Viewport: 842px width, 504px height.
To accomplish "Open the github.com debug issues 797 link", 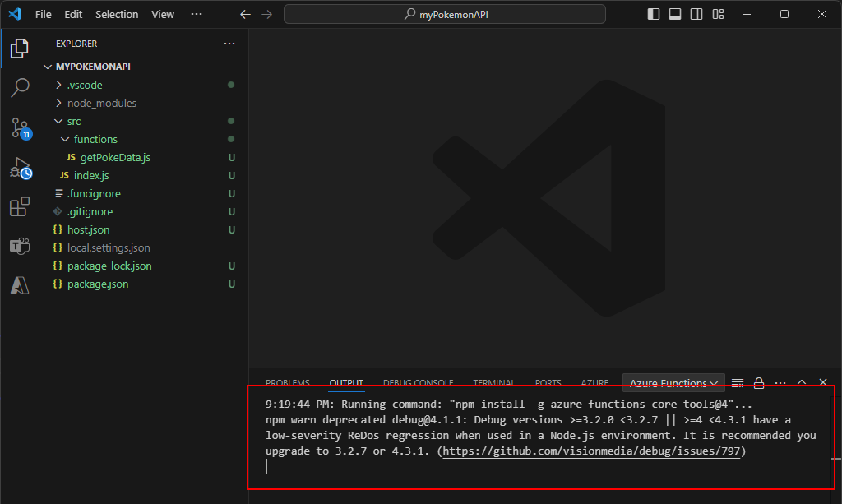I will click(591, 451).
